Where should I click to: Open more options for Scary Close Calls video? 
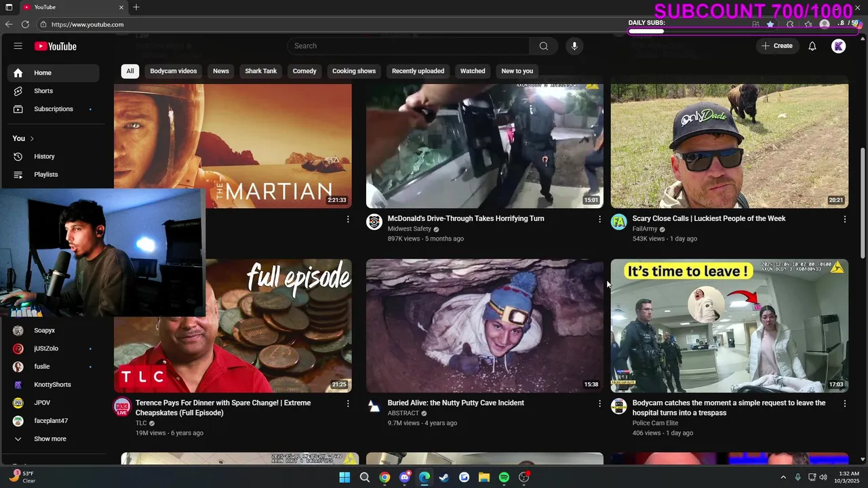845,219
